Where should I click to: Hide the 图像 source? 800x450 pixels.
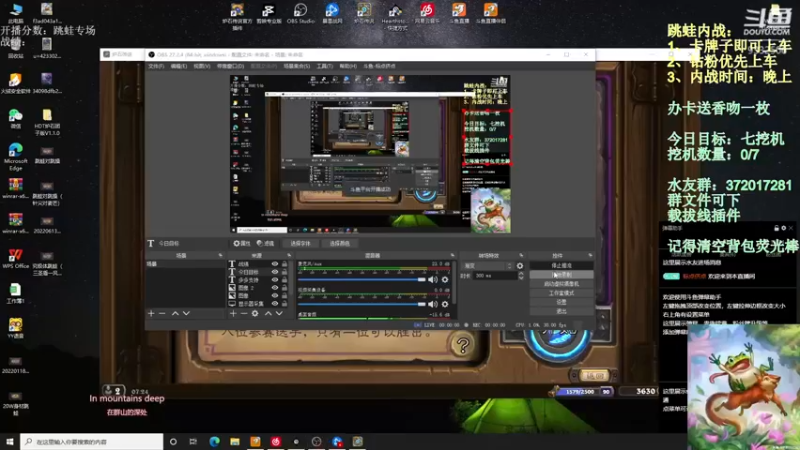(274, 296)
